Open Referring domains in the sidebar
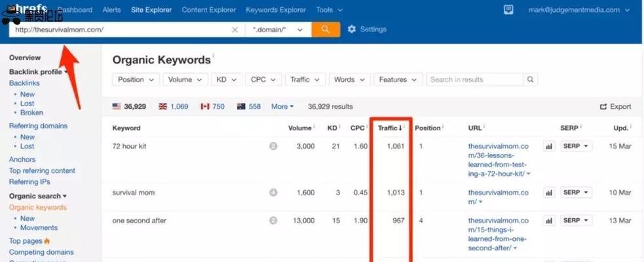 [x=38, y=126]
